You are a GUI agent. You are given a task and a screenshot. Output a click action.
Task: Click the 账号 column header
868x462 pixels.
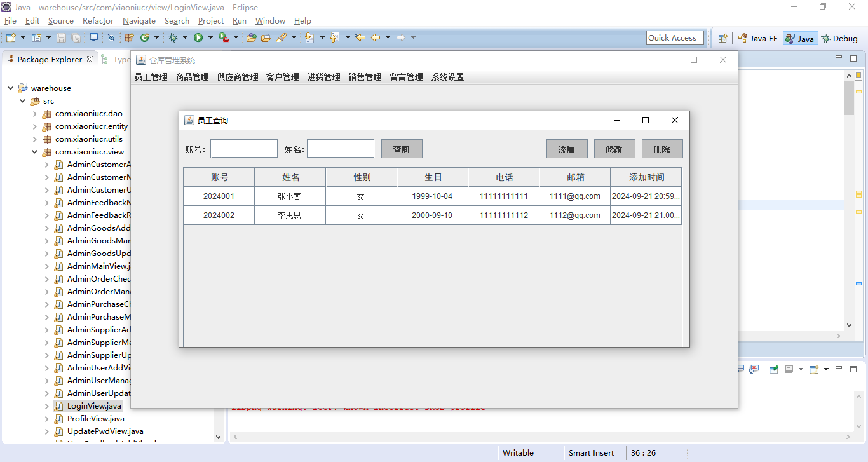(219, 177)
